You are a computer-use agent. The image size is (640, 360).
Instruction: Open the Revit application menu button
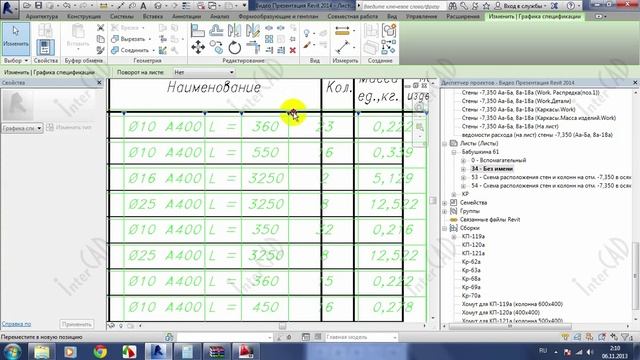pyautogui.click(x=9, y=8)
